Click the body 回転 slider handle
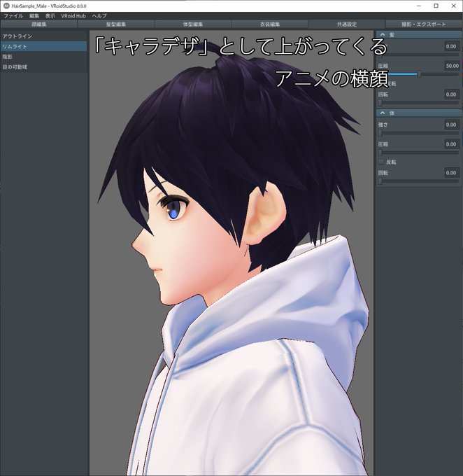Screen dimensions: 463x476 coord(380,181)
